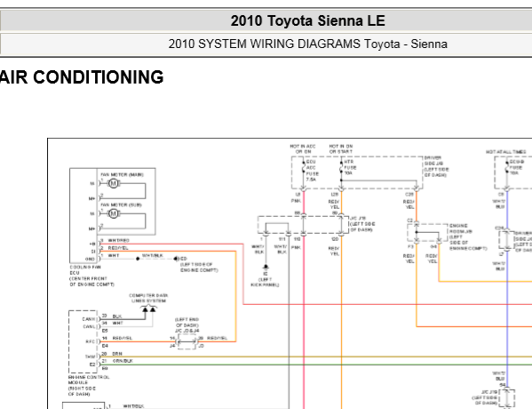Click the 'RED/YEL' wire label at SI terminal
Image resolution: width=532 pixels, height=409 pixels.
(118, 248)
